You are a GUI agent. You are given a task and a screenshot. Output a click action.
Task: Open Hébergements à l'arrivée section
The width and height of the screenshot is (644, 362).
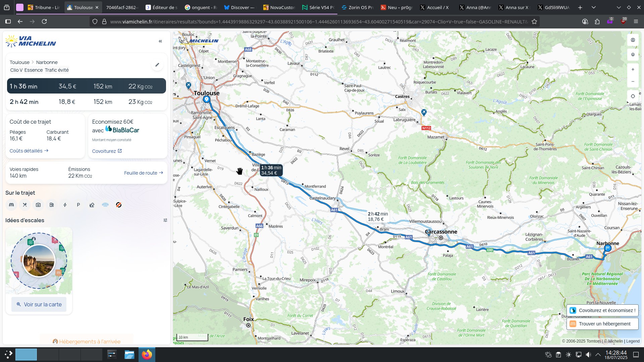pos(87,341)
